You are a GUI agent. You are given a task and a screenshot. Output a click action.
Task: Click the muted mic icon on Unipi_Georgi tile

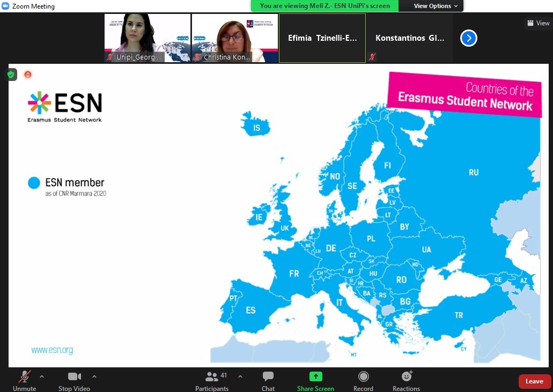110,57
